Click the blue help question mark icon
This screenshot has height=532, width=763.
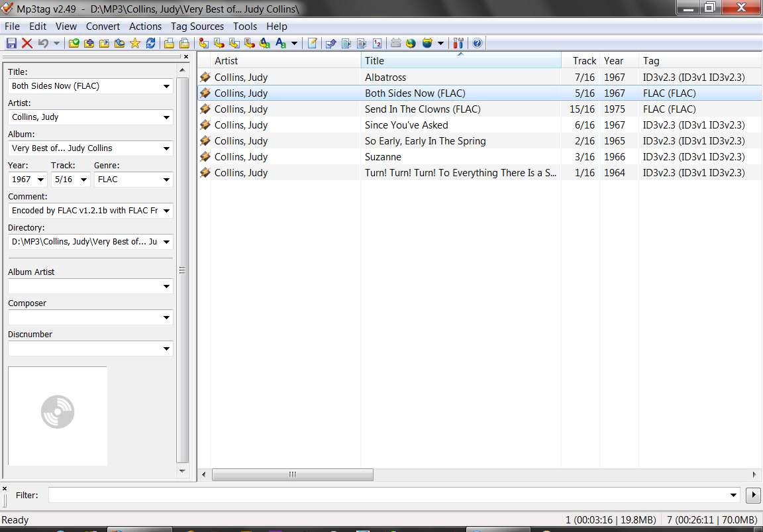478,43
